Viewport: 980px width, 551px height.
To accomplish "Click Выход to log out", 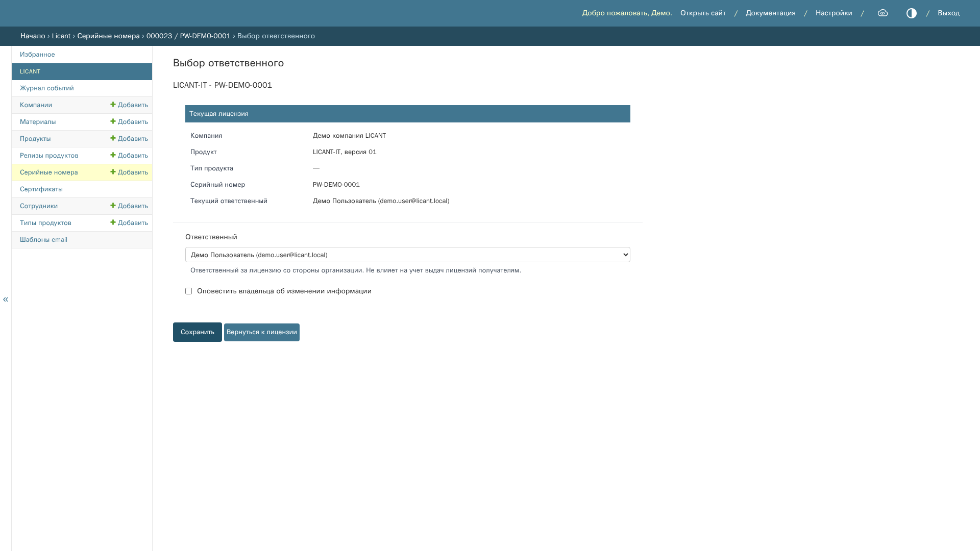I will (x=948, y=13).
